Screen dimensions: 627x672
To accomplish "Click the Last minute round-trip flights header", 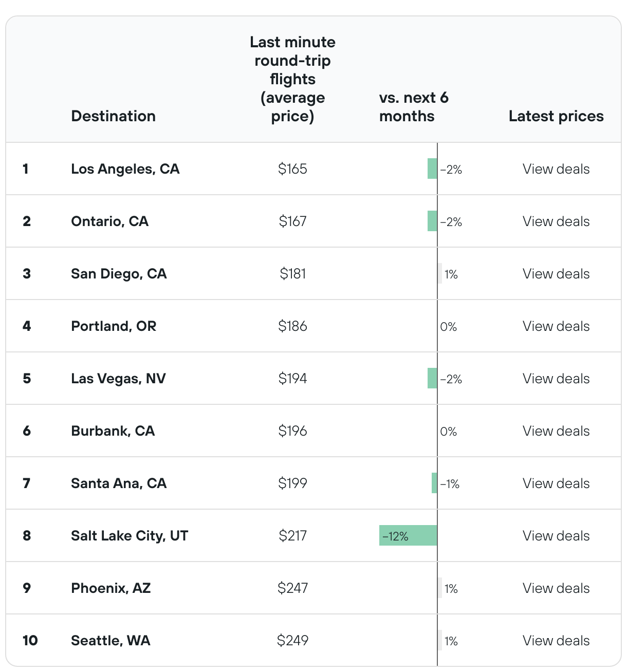I will (292, 79).
